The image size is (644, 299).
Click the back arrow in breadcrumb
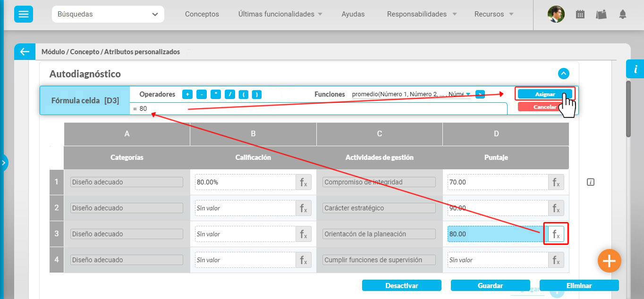pos(25,52)
